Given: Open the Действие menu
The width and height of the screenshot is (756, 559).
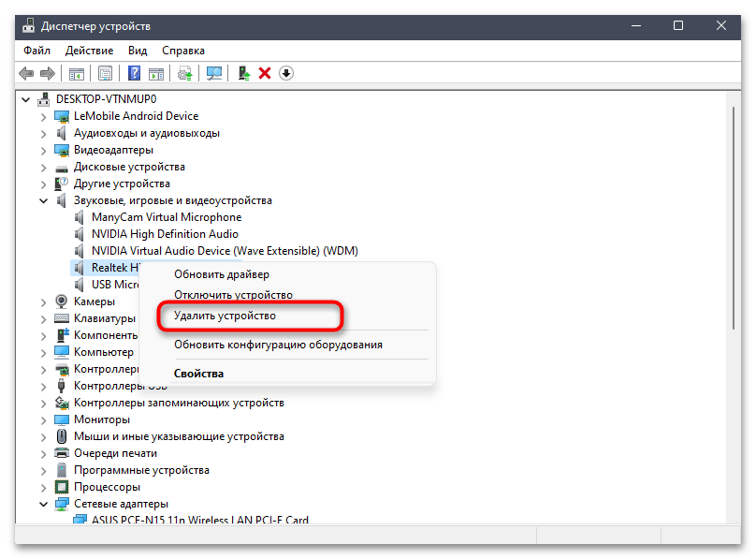Looking at the screenshot, I should pos(91,51).
